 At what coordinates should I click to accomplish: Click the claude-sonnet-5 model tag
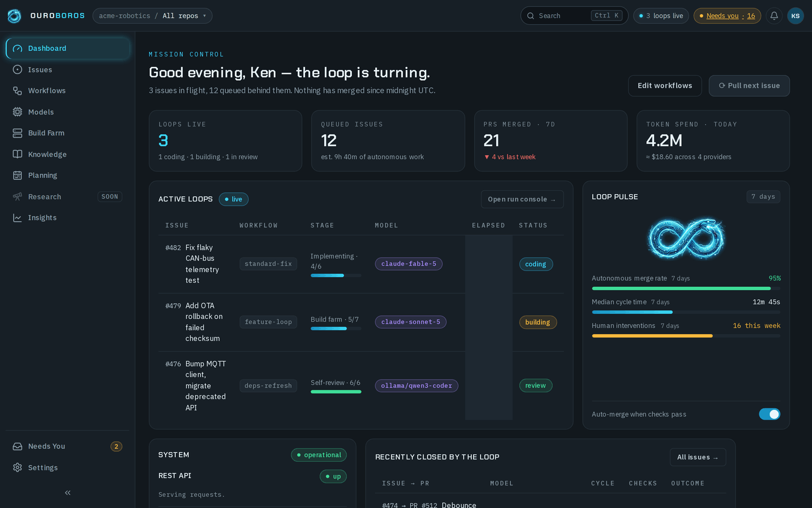(x=411, y=322)
